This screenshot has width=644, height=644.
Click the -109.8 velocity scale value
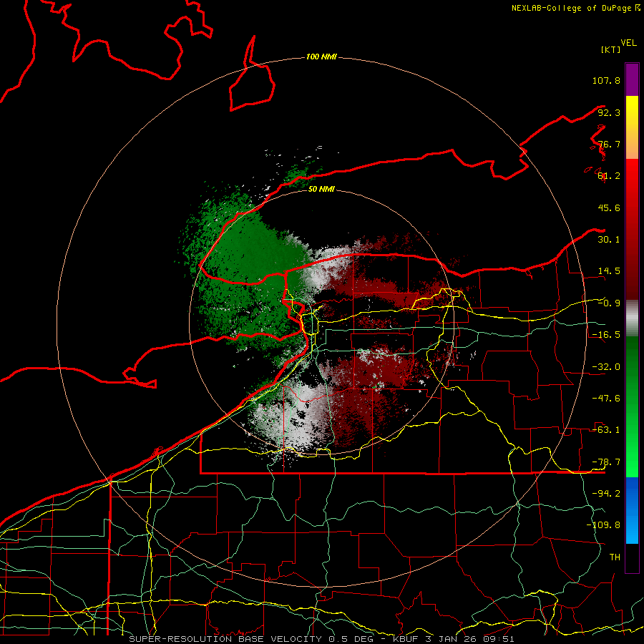click(603, 525)
